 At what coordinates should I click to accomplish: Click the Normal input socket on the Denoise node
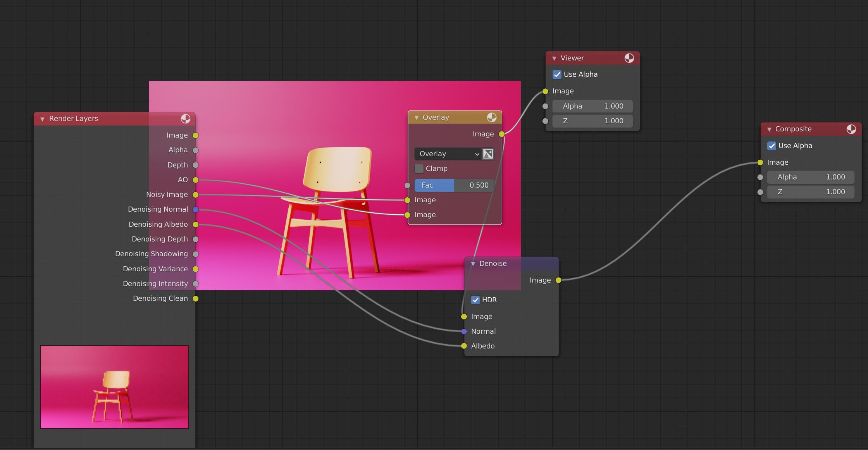(463, 331)
